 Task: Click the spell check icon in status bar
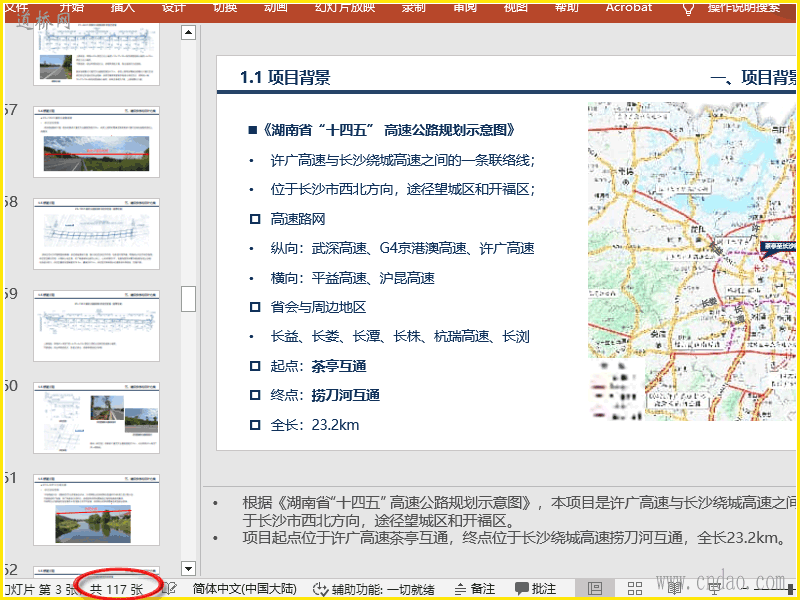click(171, 589)
